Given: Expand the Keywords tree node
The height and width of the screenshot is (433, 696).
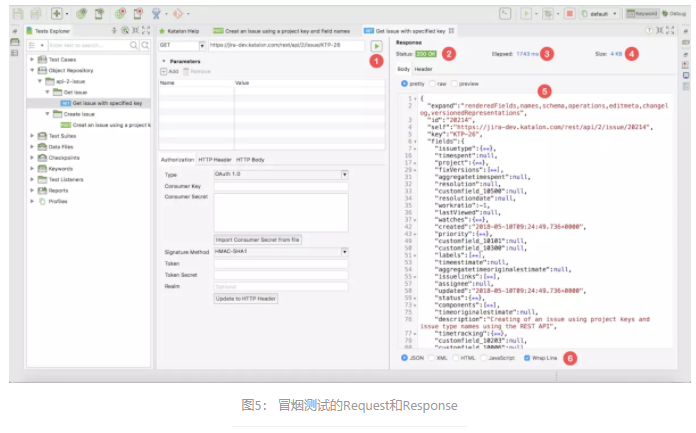Looking at the screenshot, I should [x=32, y=168].
